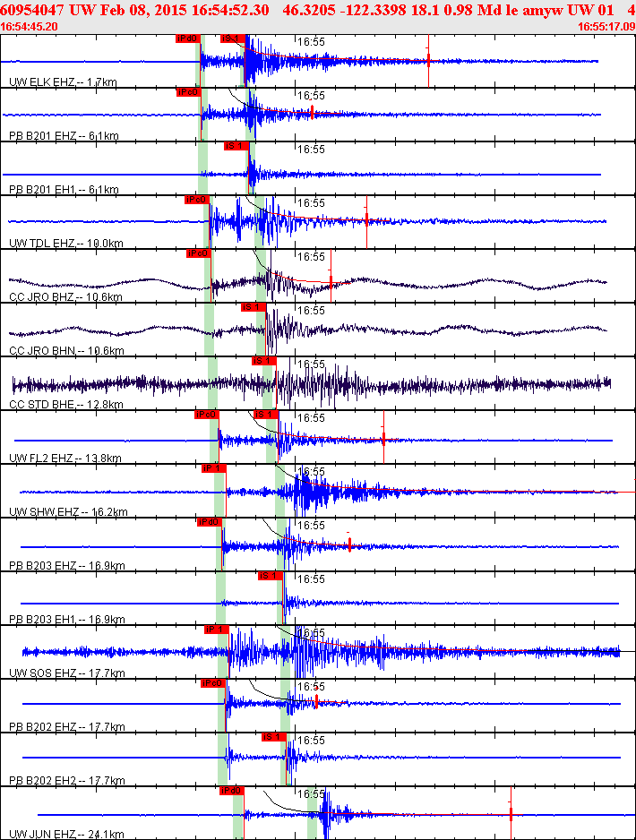Select the station label UW FL2 EHZ -- 13.8km
The height and width of the screenshot is (840, 636).
65,458
